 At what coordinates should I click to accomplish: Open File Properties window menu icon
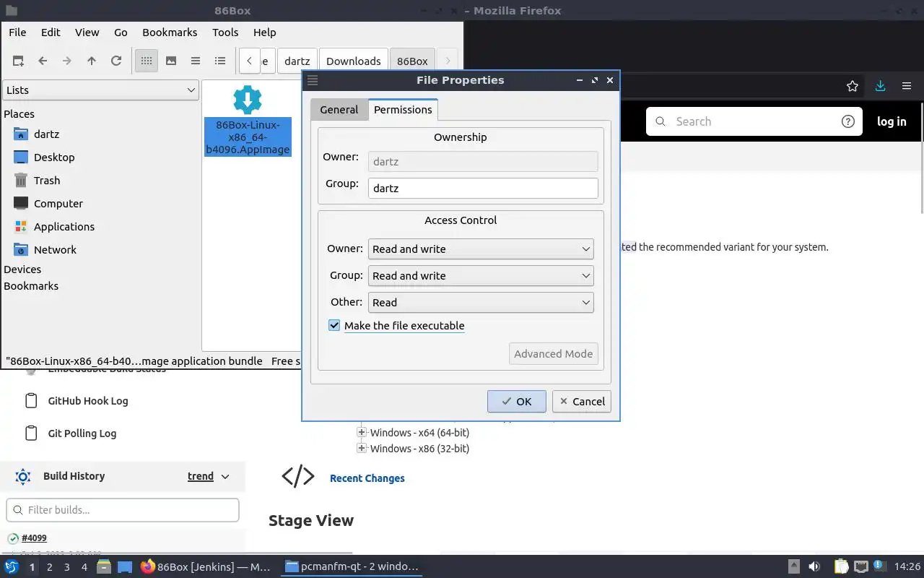coord(313,80)
